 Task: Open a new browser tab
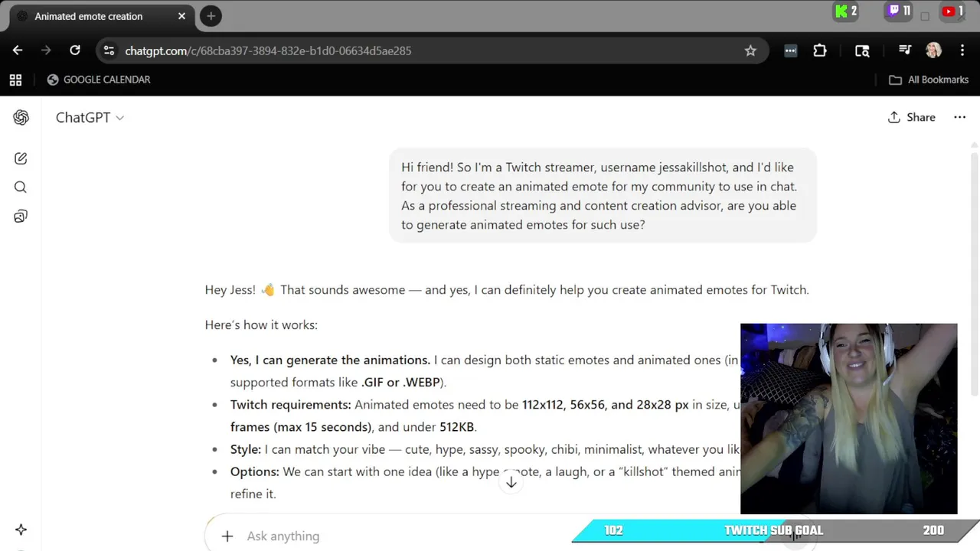(x=211, y=16)
